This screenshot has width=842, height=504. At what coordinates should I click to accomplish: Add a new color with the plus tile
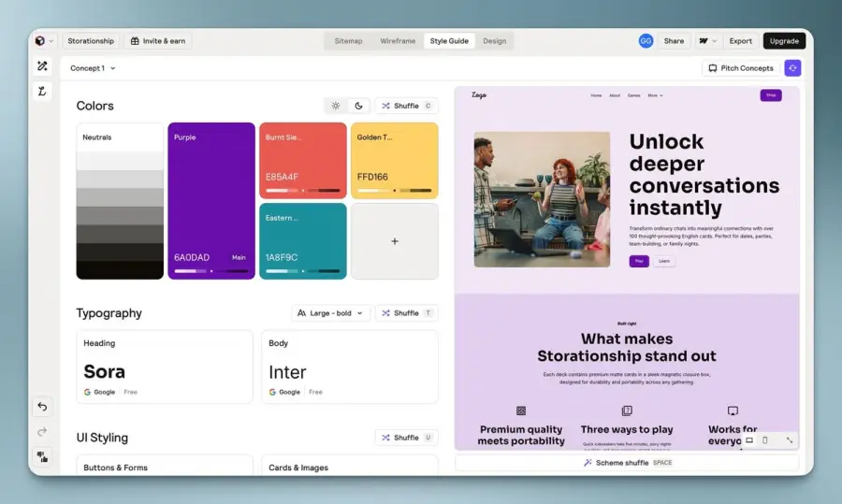(x=395, y=241)
